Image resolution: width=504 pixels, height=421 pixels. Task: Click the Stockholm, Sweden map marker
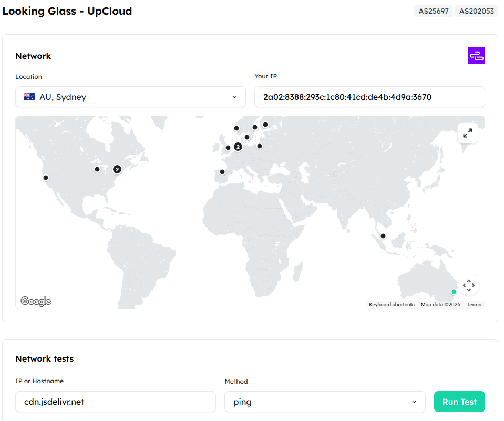point(254,127)
